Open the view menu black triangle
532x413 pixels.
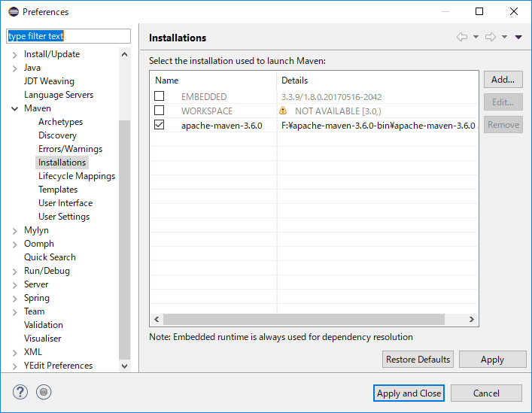click(518, 37)
